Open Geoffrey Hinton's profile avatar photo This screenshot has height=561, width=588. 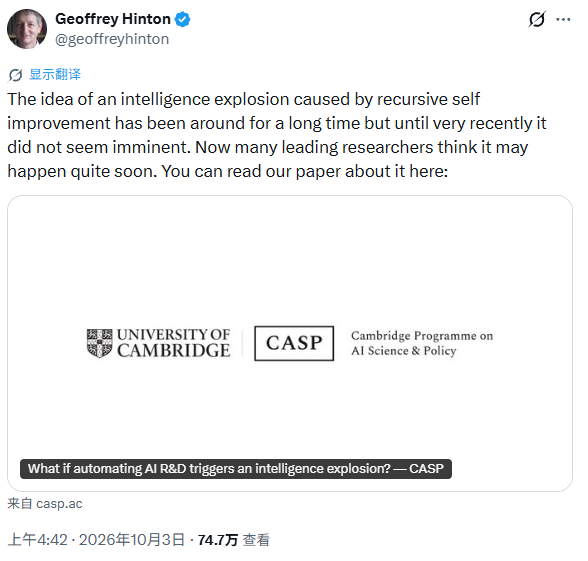(27, 29)
